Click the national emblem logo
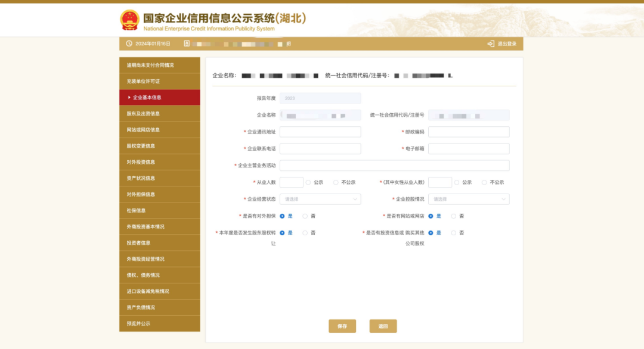644x349 pixels. [129, 20]
